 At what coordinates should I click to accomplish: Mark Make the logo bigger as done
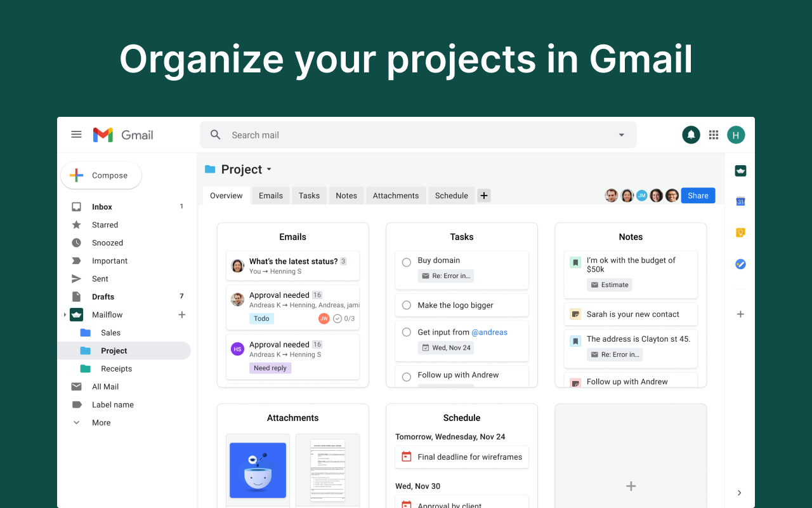click(406, 305)
